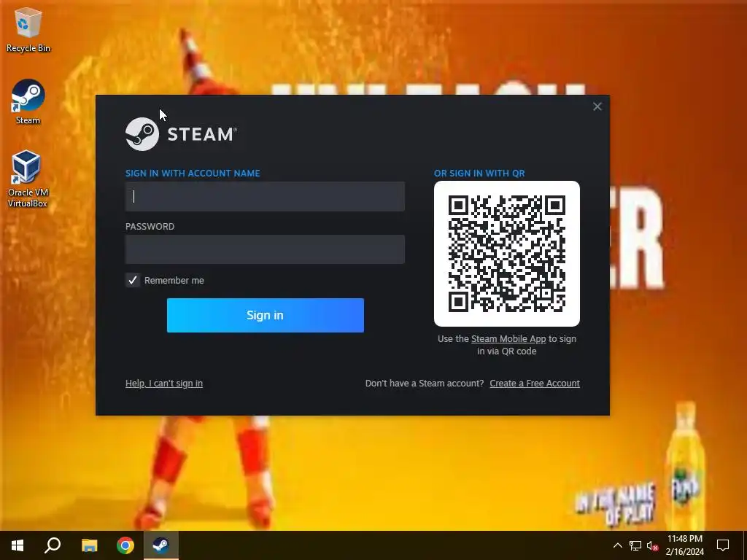Click the blue Sign in button

pos(266,315)
